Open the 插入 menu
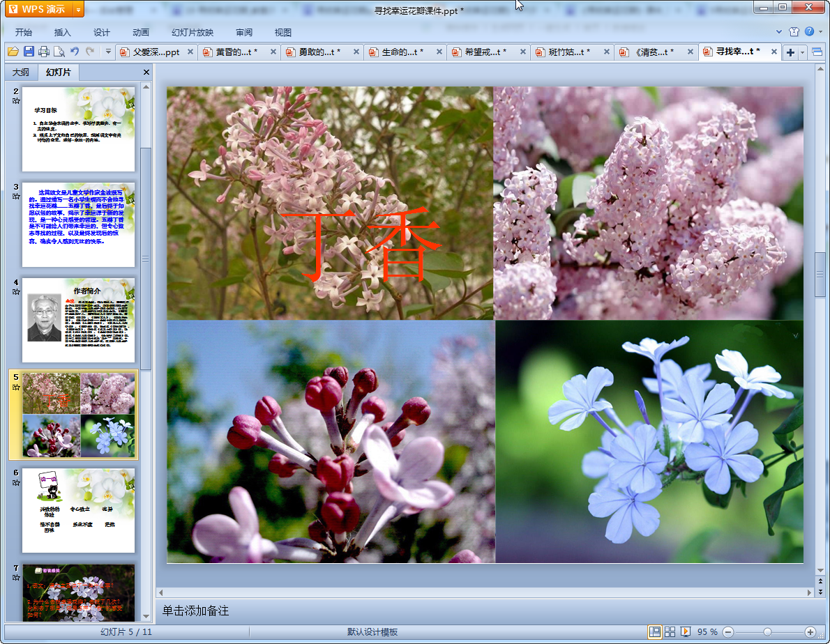The width and height of the screenshot is (830, 644). [x=62, y=32]
